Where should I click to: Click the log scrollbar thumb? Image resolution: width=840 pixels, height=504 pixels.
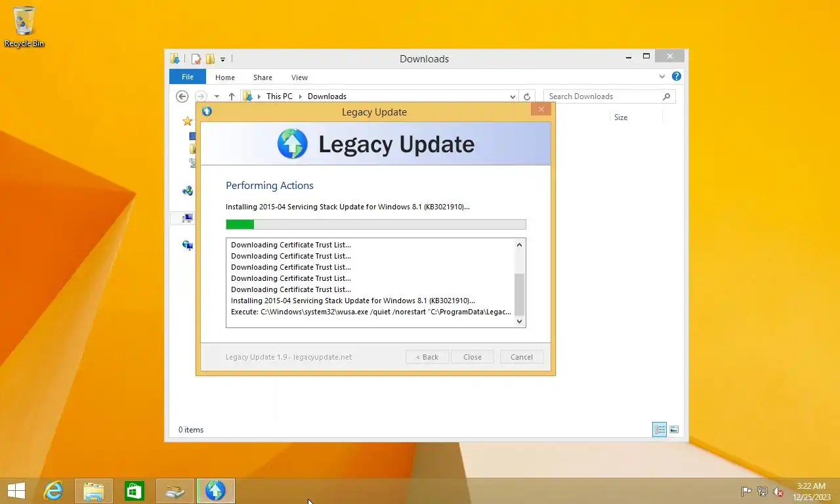pos(519,295)
